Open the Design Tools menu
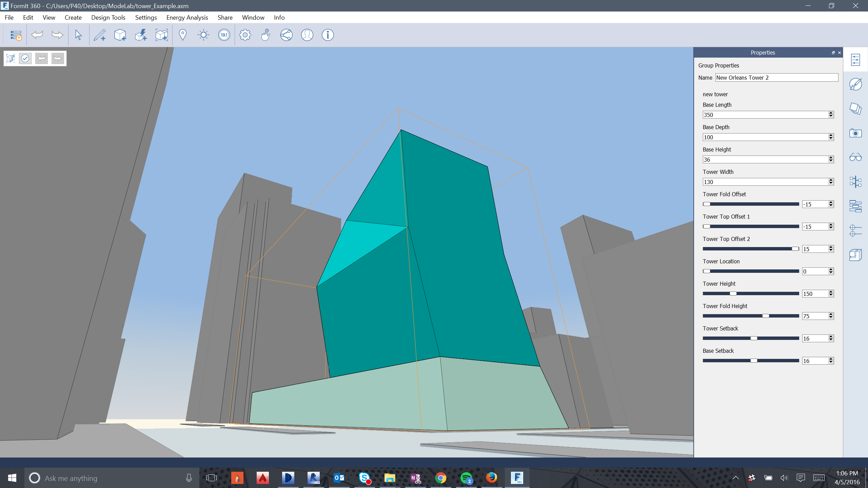 [x=108, y=18]
